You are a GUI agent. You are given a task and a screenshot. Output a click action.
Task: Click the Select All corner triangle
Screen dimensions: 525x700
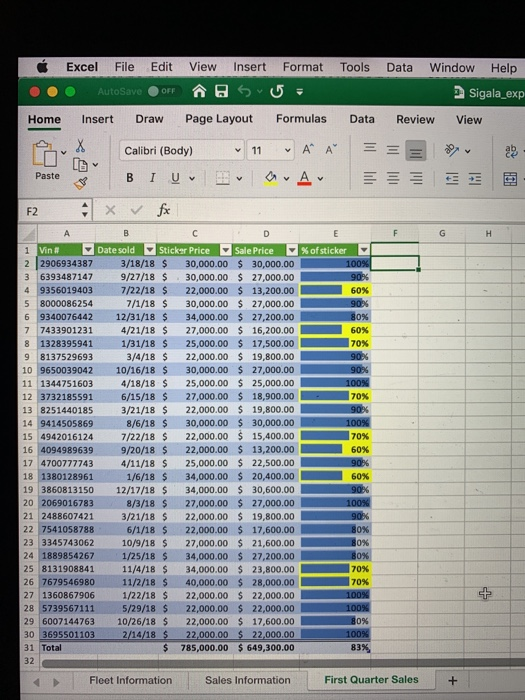(29, 233)
